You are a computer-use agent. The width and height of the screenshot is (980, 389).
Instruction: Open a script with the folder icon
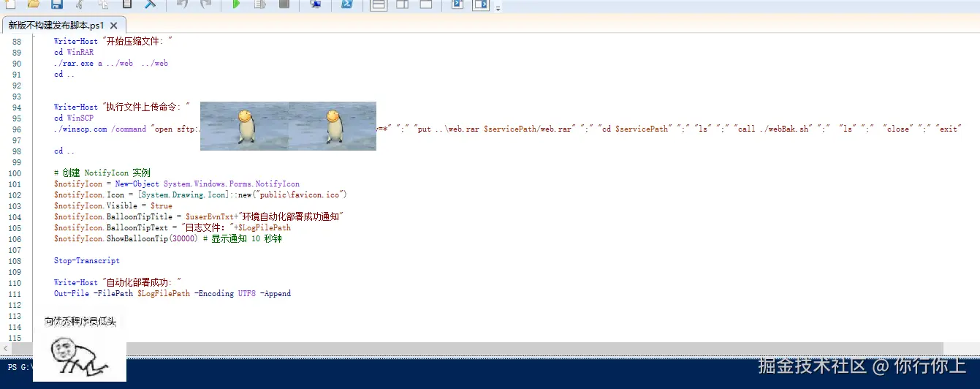click(x=34, y=4)
